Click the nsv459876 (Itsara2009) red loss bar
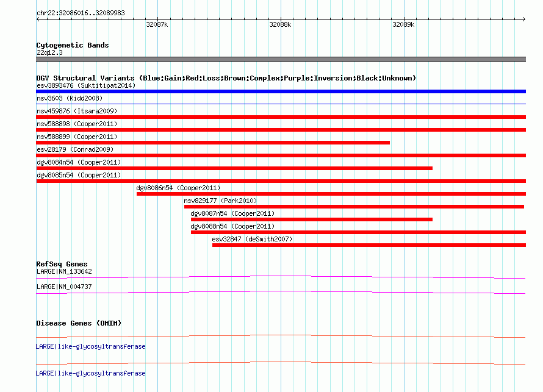Screen dimensions: 543x392 point(281,117)
